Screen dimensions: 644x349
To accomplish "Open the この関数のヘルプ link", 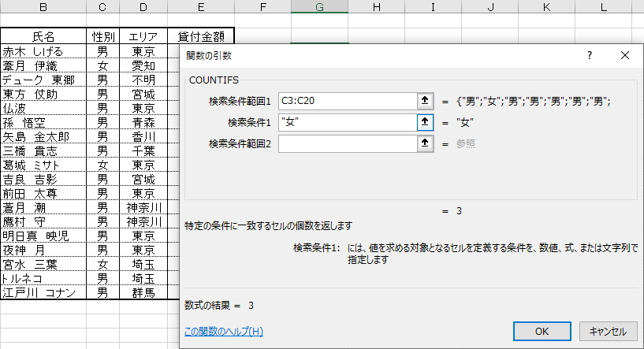I will click(223, 332).
